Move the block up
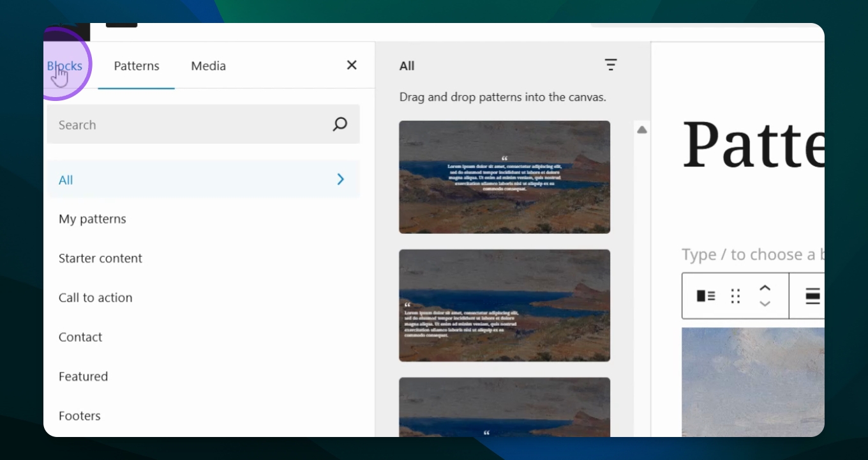The height and width of the screenshot is (460, 868). (x=765, y=288)
